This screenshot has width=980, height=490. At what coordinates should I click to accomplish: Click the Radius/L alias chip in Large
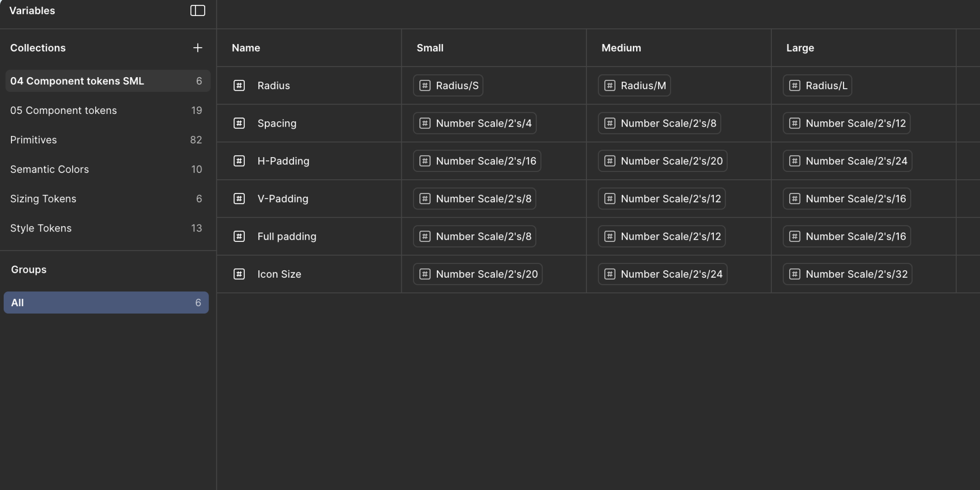(x=817, y=86)
